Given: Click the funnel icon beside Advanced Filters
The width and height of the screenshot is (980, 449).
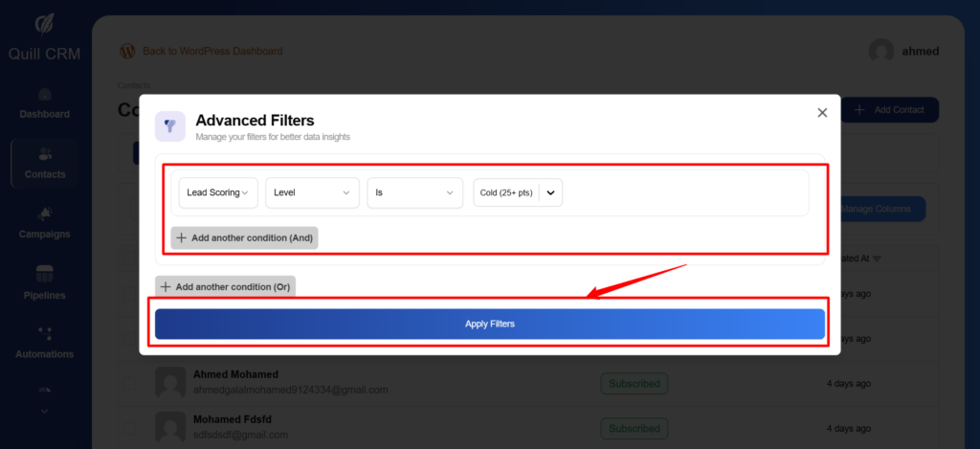Looking at the screenshot, I should 170,125.
